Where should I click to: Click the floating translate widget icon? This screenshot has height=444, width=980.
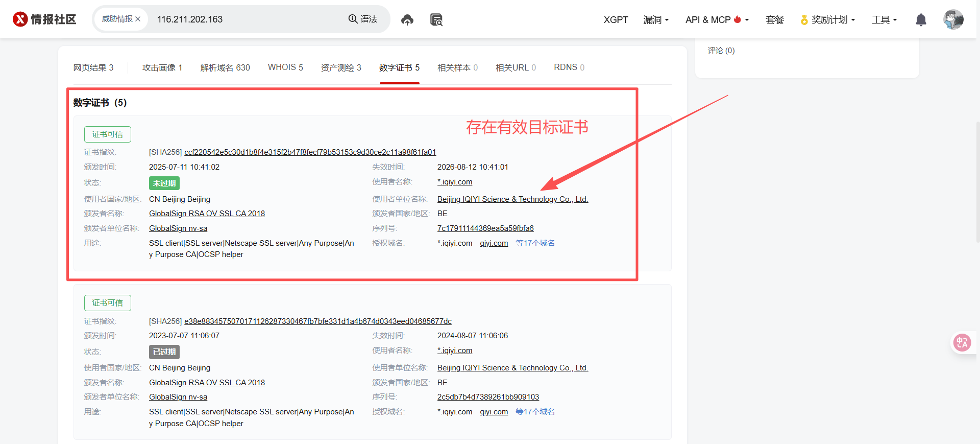click(962, 342)
